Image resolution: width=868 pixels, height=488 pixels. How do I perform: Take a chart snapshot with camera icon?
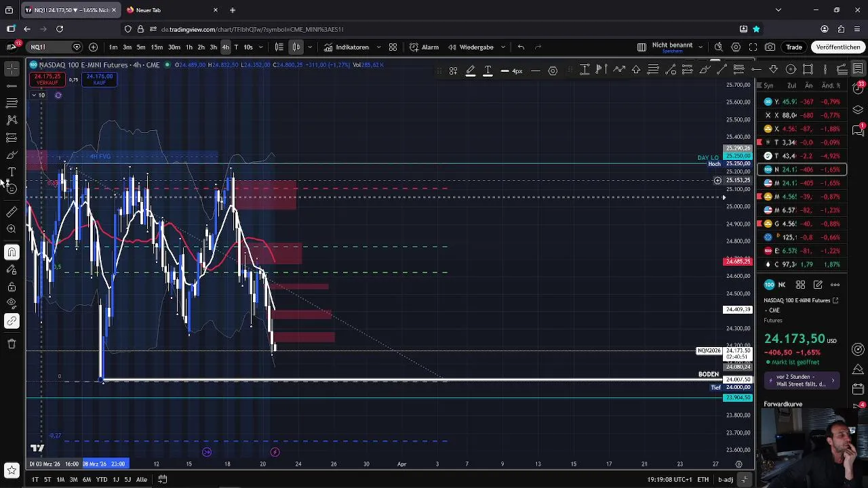[770, 47]
